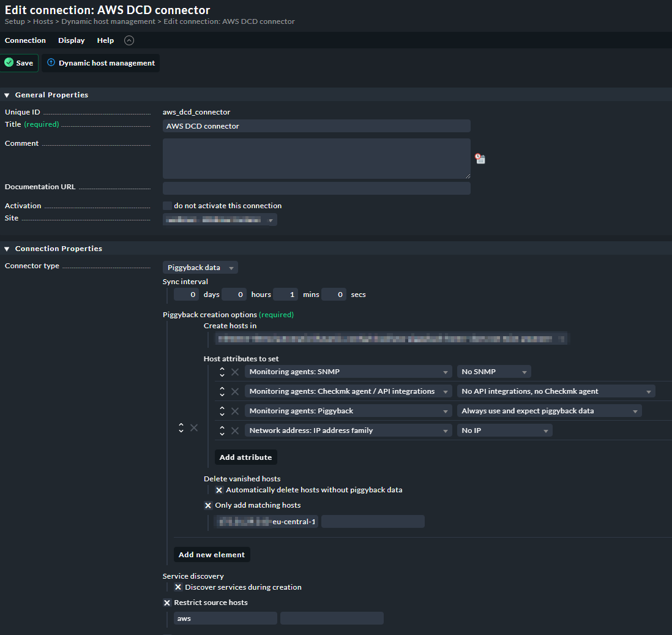Click the Dynamic host management arrow icon
672x635 pixels.
51,63
